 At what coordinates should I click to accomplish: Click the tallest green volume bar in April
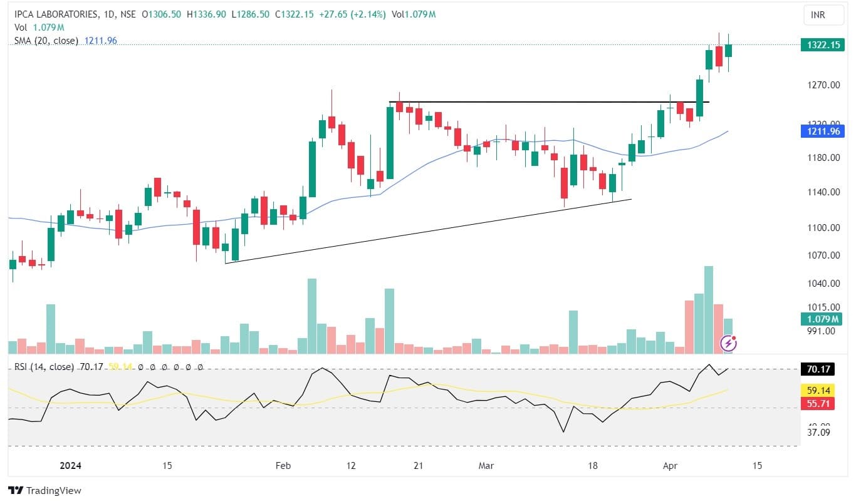pos(709,310)
